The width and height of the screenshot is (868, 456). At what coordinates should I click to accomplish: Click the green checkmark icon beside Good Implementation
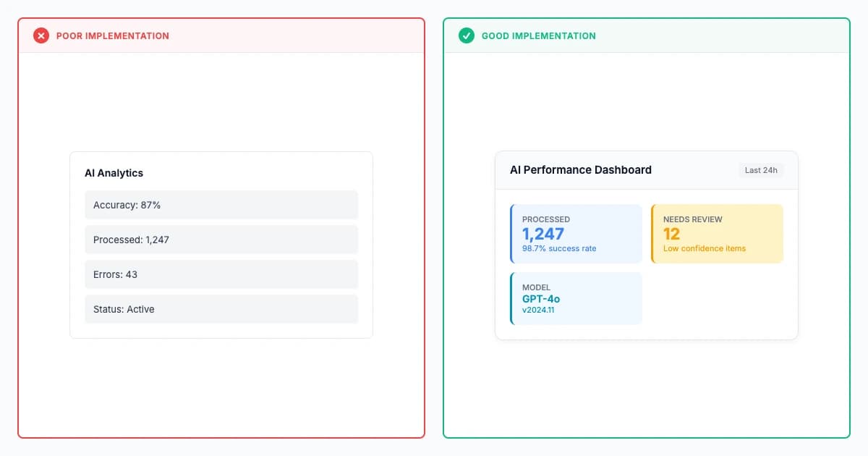tap(467, 35)
